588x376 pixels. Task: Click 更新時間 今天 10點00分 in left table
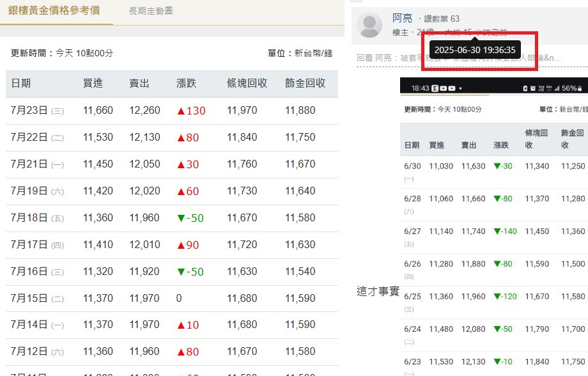tap(62, 53)
